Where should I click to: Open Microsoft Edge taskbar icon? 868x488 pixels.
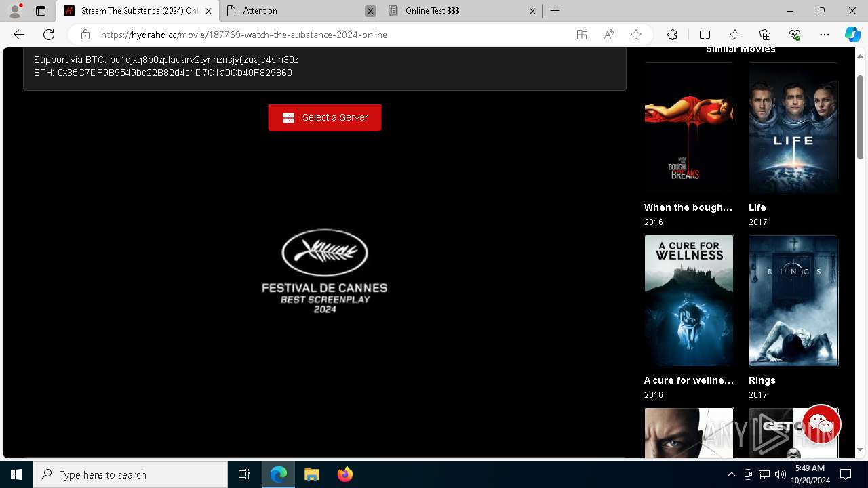(x=279, y=474)
